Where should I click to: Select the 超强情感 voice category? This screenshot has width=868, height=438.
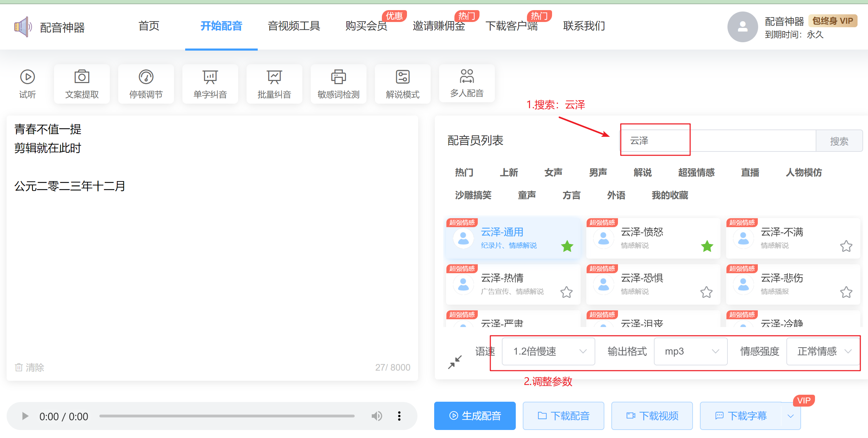(x=696, y=172)
